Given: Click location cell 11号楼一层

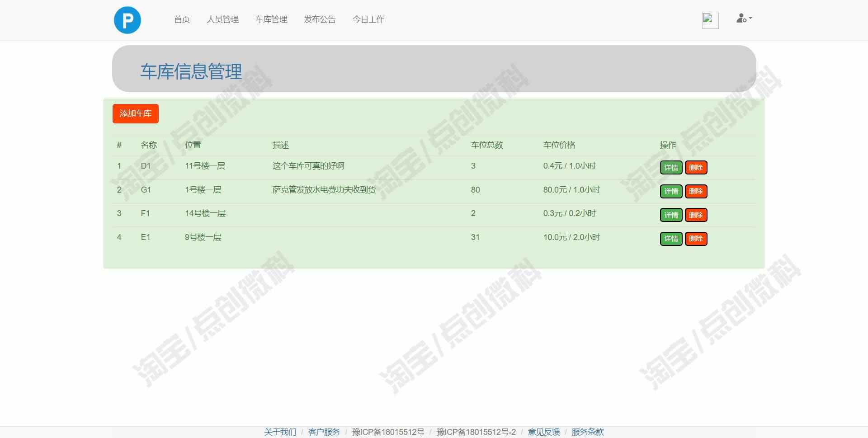Looking at the screenshot, I should (205, 166).
